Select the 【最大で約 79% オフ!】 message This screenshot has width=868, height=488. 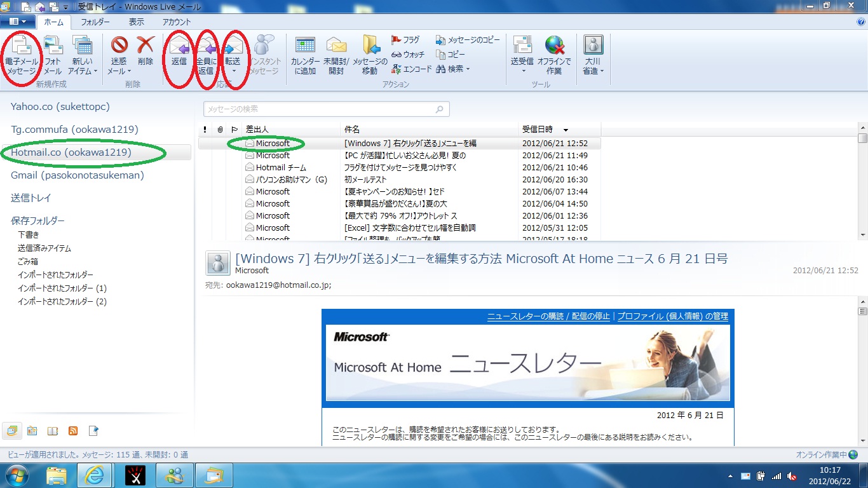tap(400, 216)
